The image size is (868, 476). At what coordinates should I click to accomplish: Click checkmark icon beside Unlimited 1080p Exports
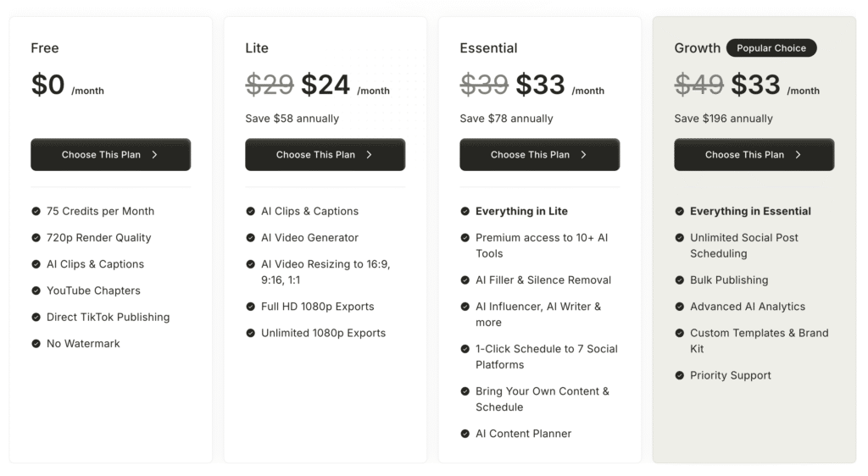click(x=250, y=333)
